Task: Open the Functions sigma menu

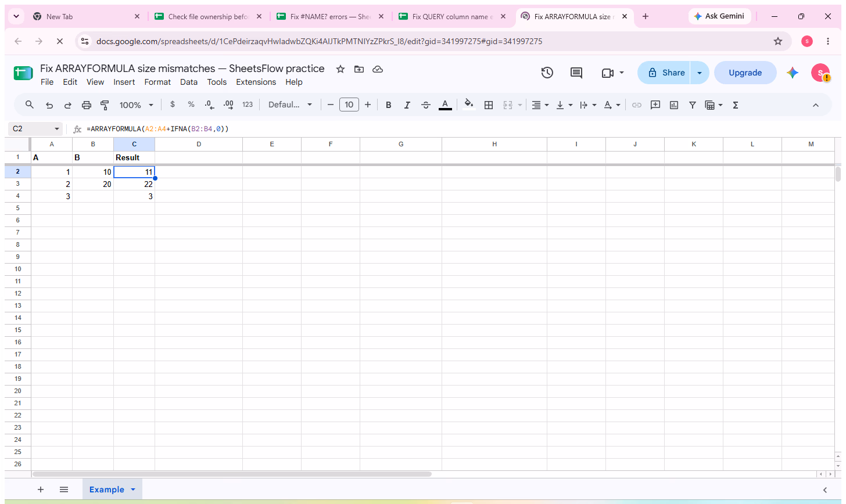Action: point(736,105)
